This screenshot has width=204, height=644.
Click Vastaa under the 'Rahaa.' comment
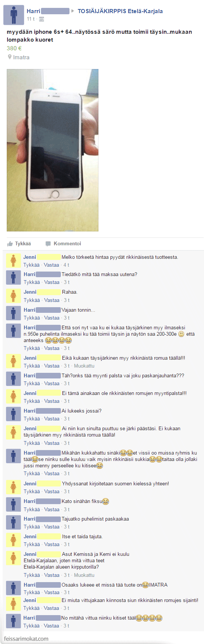(x=52, y=300)
